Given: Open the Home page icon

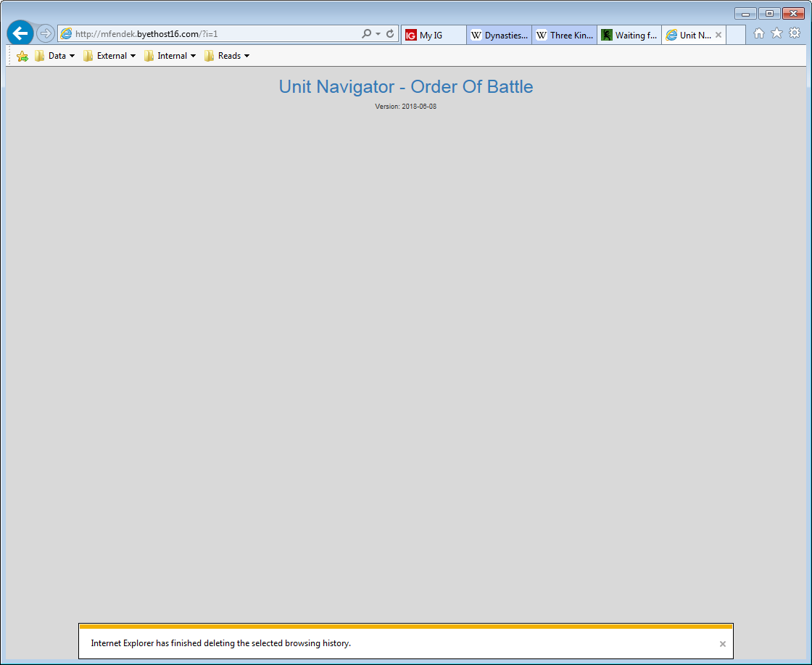Looking at the screenshot, I should [759, 33].
